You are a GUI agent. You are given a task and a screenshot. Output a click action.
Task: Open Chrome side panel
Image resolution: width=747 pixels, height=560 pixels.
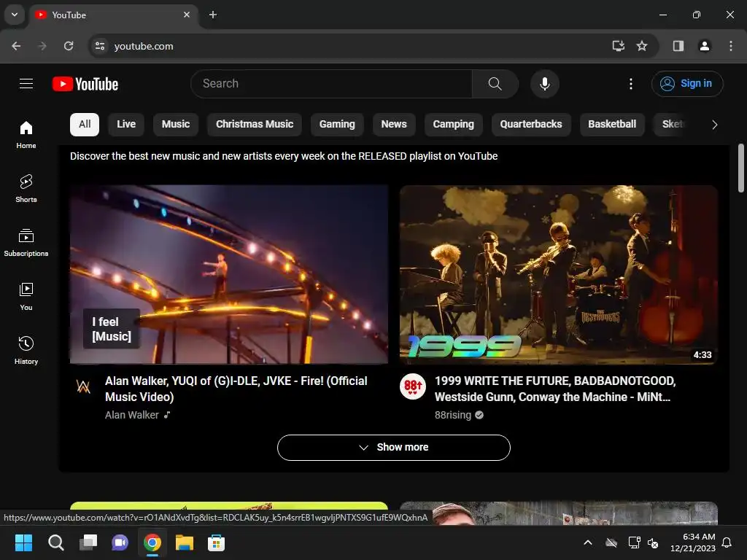click(678, 46)
